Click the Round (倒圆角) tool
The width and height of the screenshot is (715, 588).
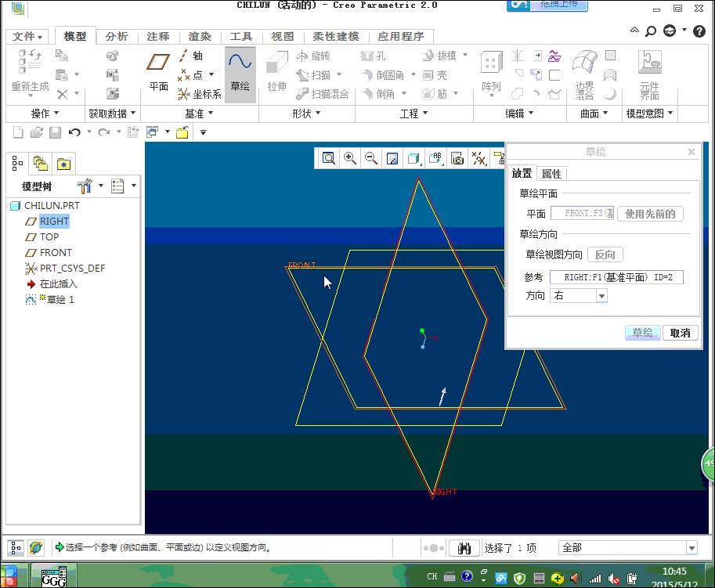coord(383,74)
